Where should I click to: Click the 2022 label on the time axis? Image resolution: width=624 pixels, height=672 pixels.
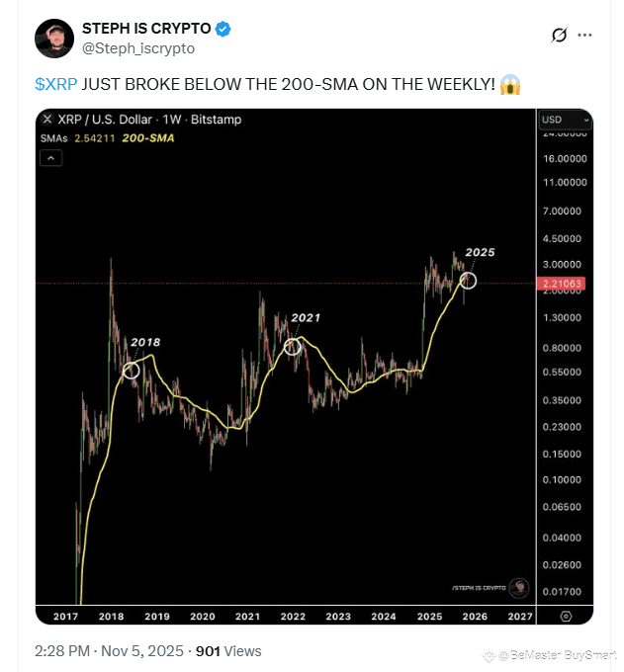pyautogui.click(x=293, y=617)
